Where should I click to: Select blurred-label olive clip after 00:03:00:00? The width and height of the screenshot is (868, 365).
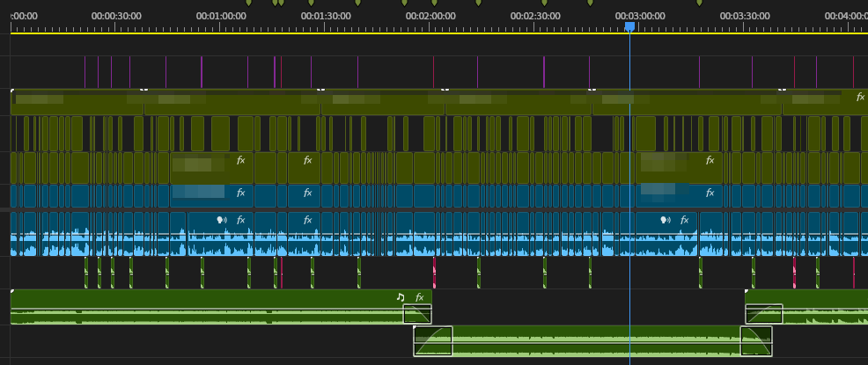pos(679,168)
